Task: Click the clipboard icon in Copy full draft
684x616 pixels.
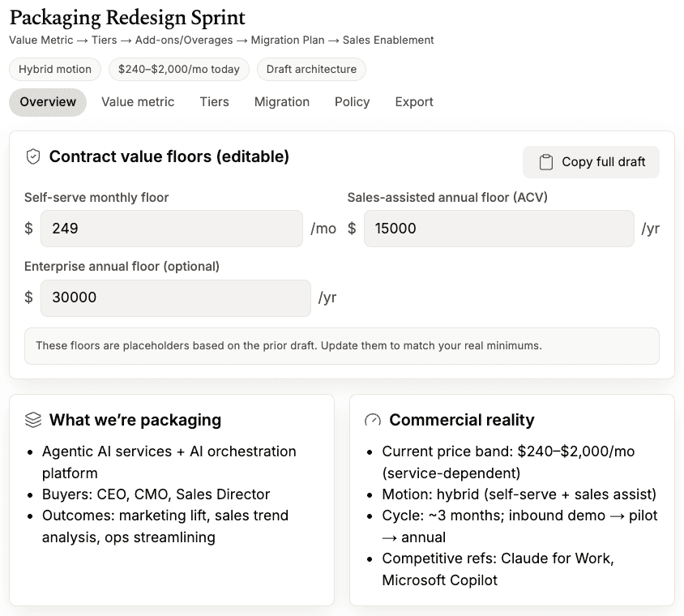Action: pyautogui.click(x=546, y=162)
